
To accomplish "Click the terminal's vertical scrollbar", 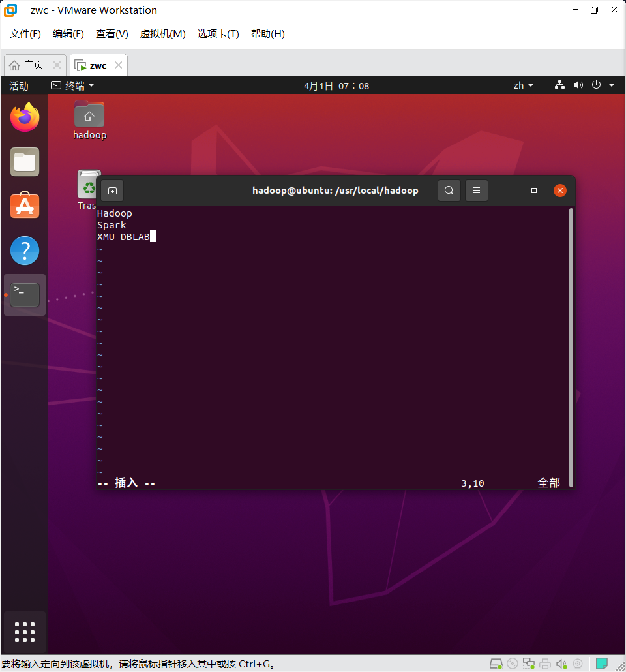I will click(x=571, y=348).
